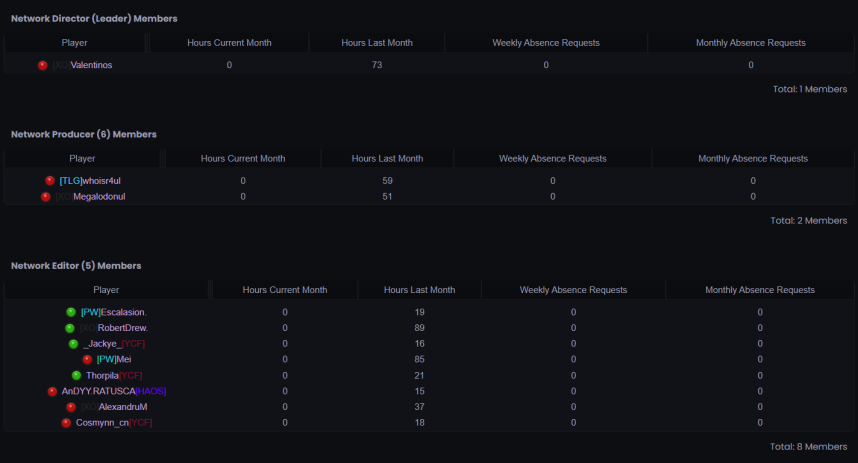The image size is (858, 463).
Task: Click red status icon beside Cosmynn_cn
Action: [66, 423]
